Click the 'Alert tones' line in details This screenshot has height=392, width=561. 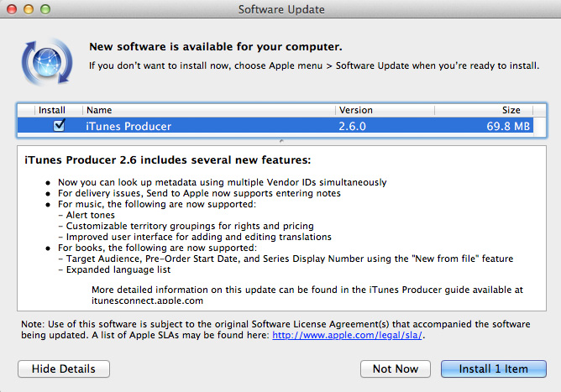click(x=90, y=215)
